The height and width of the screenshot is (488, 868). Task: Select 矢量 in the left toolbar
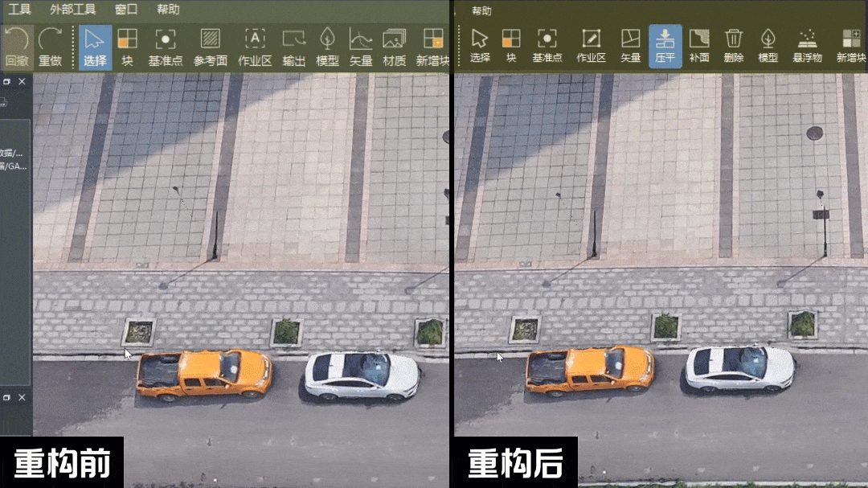[x=361, y=46]
